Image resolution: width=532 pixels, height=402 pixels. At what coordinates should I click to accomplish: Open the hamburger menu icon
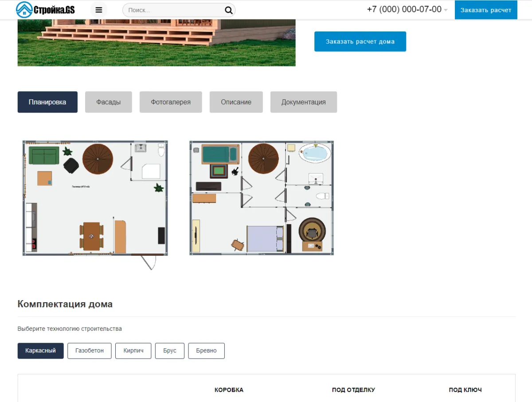point(98,10)
